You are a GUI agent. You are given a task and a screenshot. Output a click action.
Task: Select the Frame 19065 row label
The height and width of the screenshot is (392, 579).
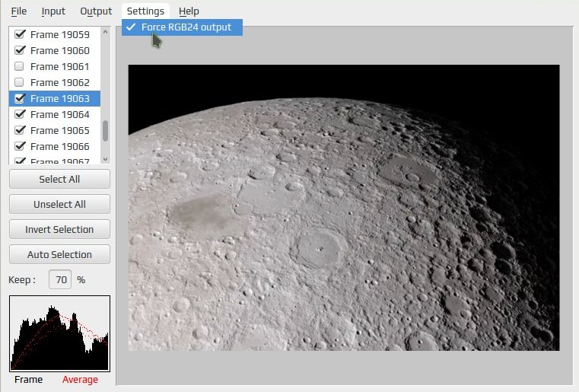point(60,130)
